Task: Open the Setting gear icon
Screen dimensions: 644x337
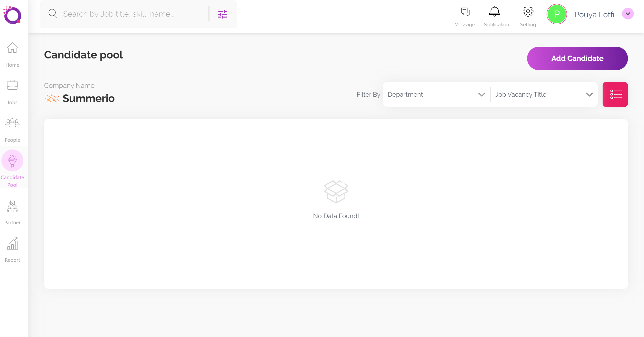Action: (528, 11)
